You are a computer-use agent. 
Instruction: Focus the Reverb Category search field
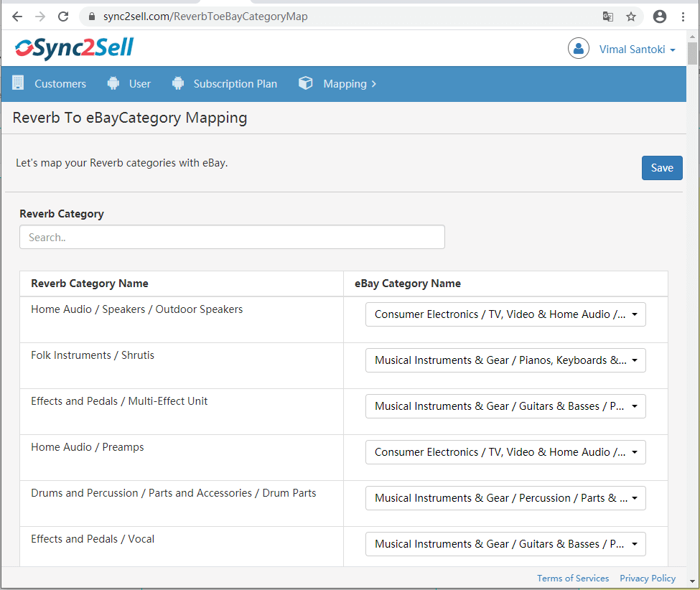[x=232, y=237]
